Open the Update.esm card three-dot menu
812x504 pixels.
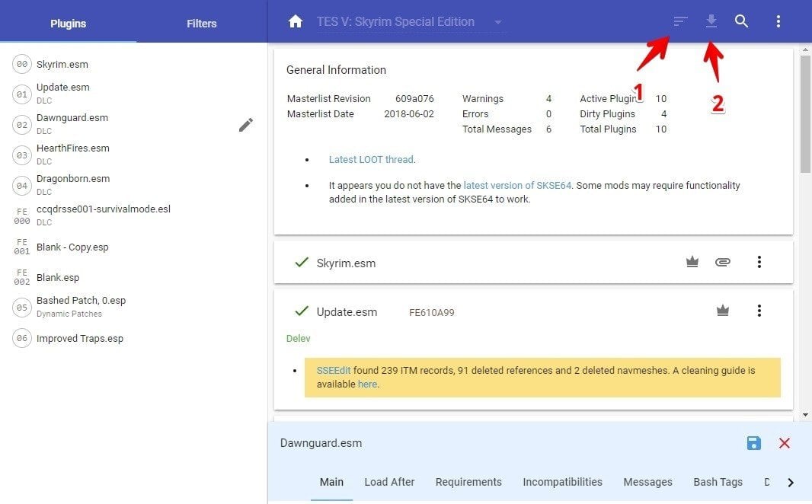click(x=759, y=311)
